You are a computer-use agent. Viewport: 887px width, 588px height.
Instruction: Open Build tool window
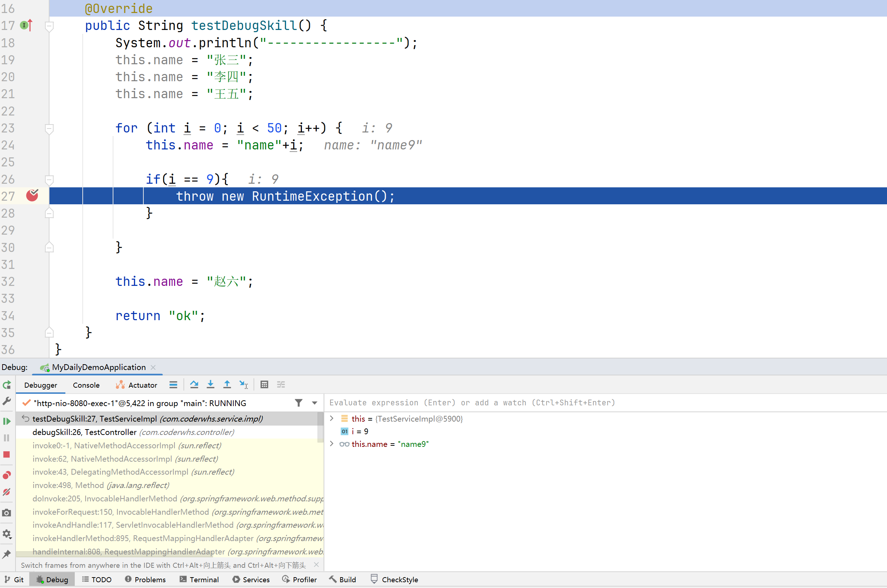343,579
